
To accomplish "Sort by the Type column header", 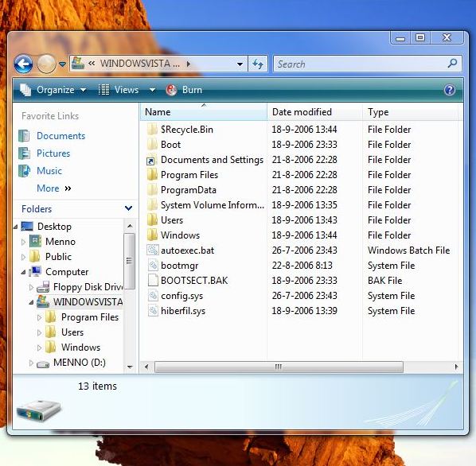I will [410, 112].
